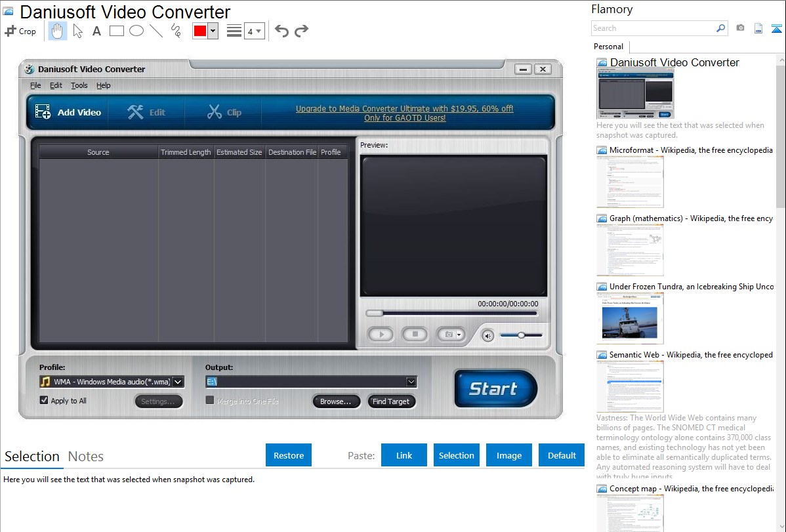Click the red color swatch
The width and height of the screenshot is (786, 532).
(x=200, y=31)
